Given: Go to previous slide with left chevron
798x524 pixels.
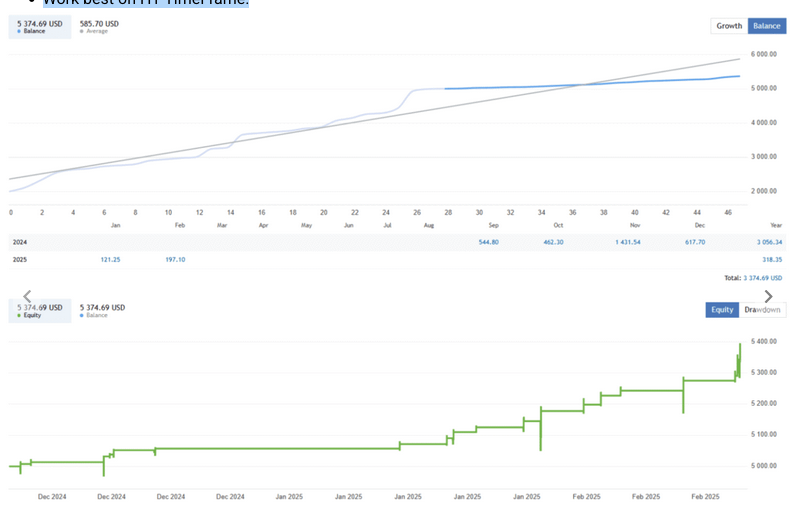Looking at the screenshot, I should [27, 296].
